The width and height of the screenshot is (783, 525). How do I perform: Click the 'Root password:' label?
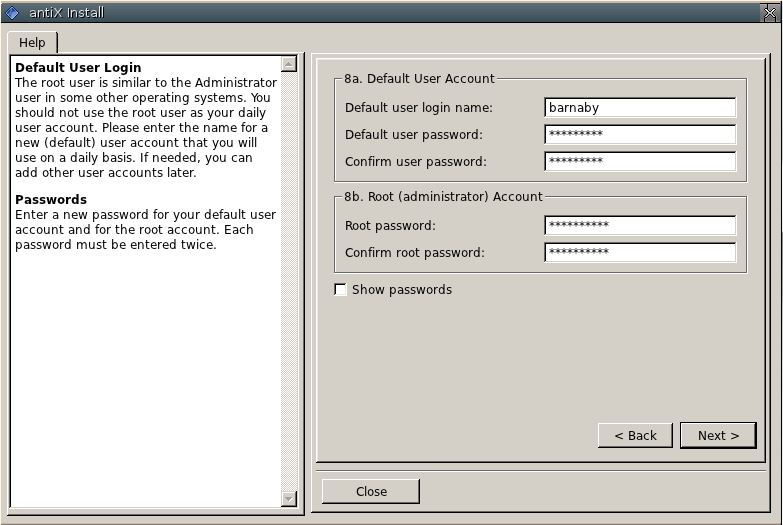[x=390, y=225]
